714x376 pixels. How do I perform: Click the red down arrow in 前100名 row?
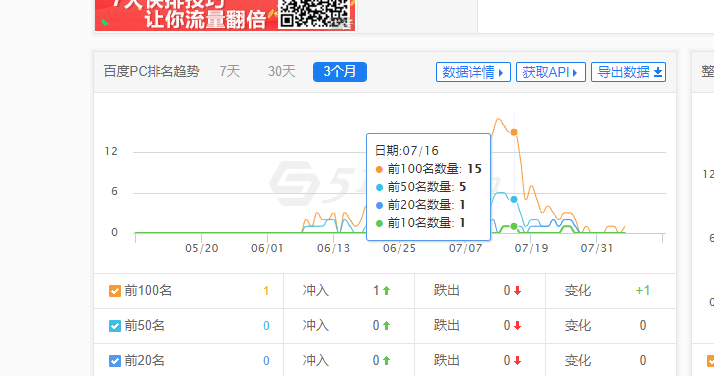pyautogui.click(x=517, y=290)
